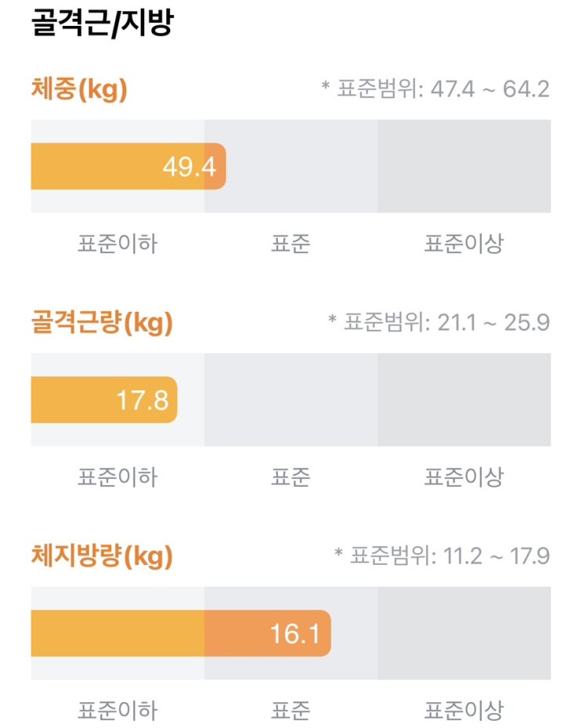Select the 체중(kg) label

click(x=79, y=89)
